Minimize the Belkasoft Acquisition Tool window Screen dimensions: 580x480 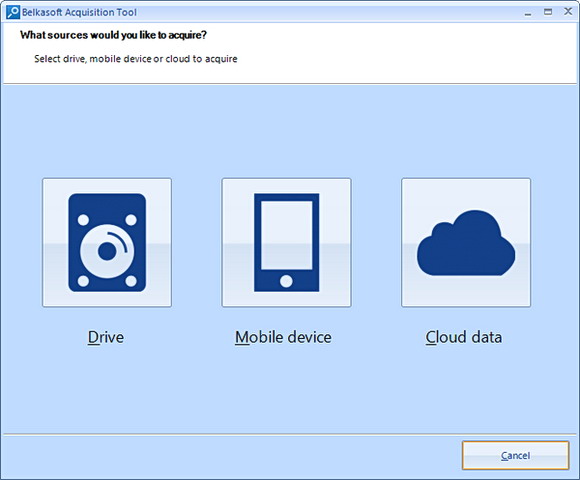(x=528, y=13)
